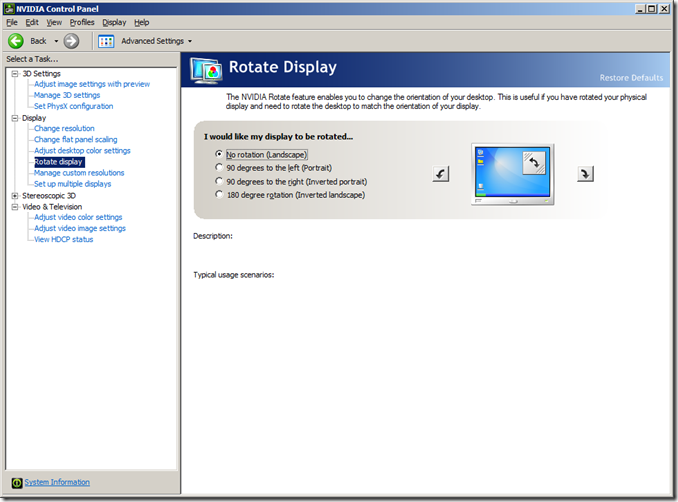
Task: Click the green Back arrow icon
Action: tap(16, 41)
